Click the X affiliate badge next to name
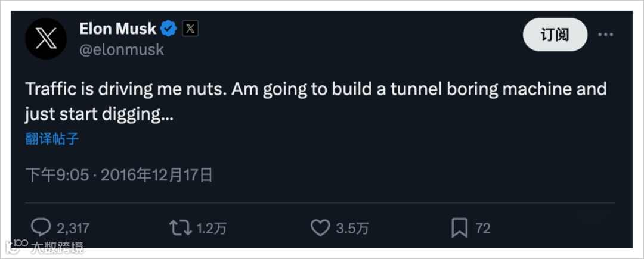 coord(190,28)
